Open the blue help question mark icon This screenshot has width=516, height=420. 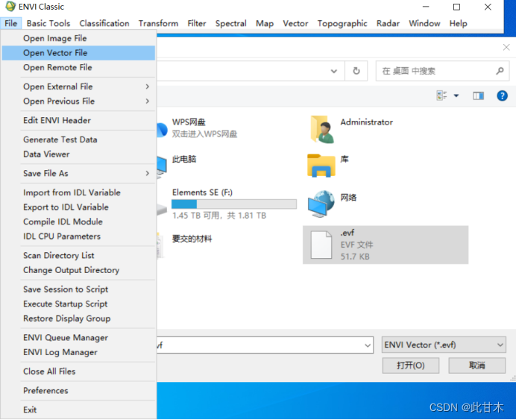[502, 95]
